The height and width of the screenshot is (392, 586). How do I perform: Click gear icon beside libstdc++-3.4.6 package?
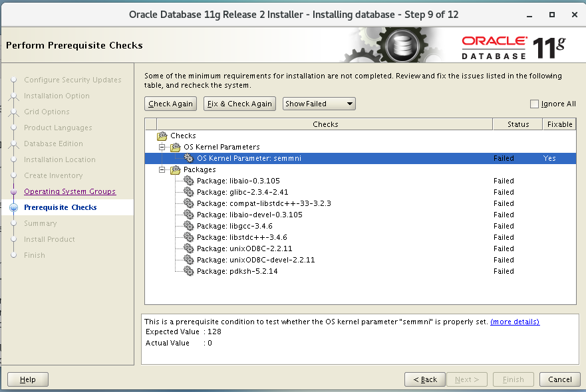(x=189, y=237)
